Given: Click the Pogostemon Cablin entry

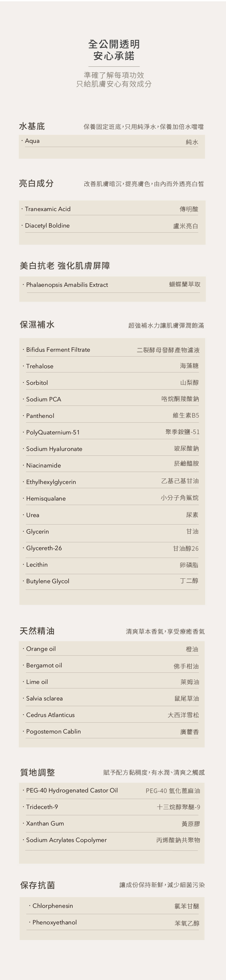Looking at the screenshot, I should click(x=53, y=732).
